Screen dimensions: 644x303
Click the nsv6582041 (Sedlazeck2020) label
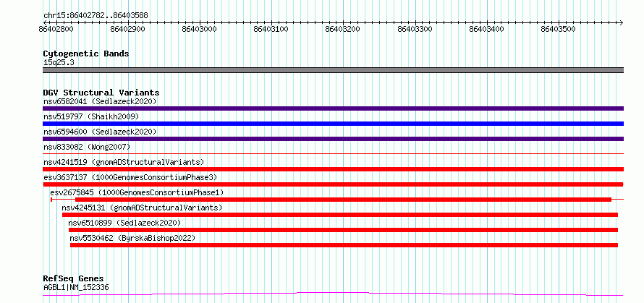(100, 101)
